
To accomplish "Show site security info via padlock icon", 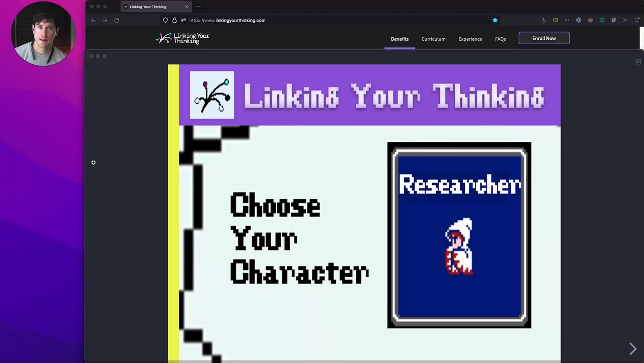I will pos(174,20).
